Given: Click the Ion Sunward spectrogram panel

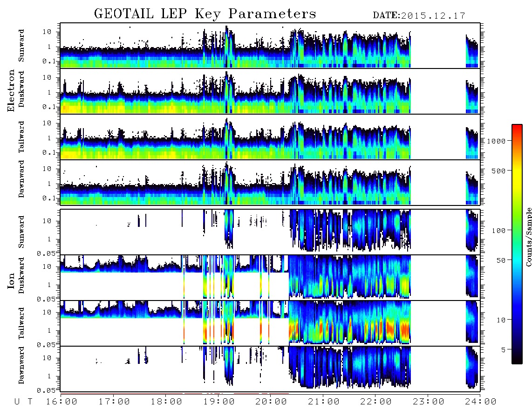Looking at the screenshot, I should tap(270, 232).
